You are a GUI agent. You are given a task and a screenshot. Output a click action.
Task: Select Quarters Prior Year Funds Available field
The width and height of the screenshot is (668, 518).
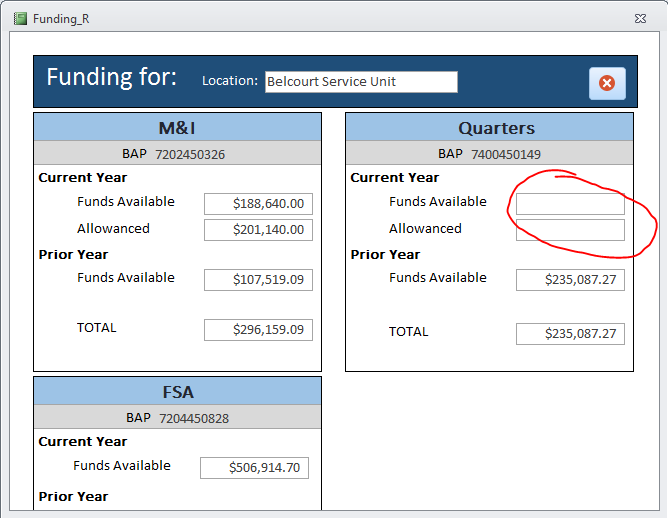pos(570,280)
